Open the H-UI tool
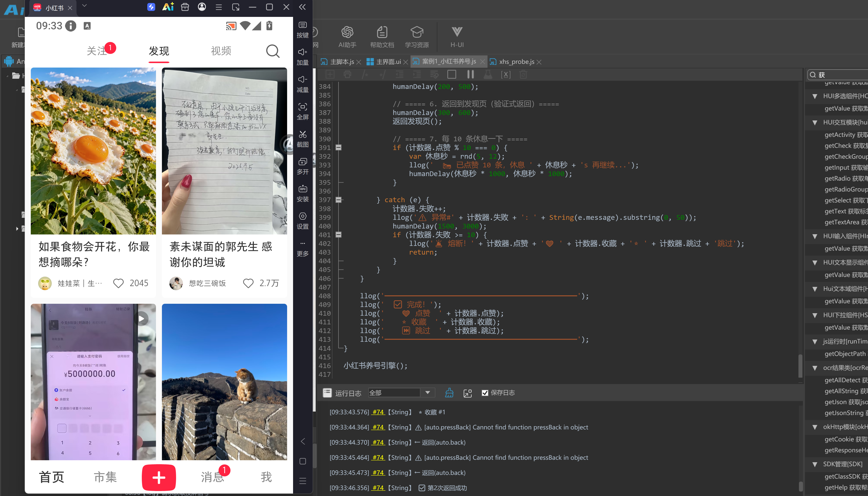This screenshot has height=496, width=868. tap(457, 37)
